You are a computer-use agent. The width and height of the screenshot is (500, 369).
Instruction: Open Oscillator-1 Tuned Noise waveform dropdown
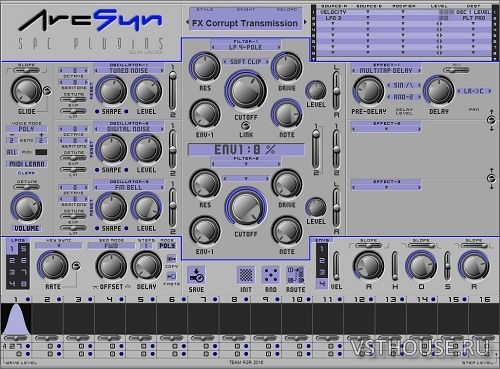(x=129, y=70)
